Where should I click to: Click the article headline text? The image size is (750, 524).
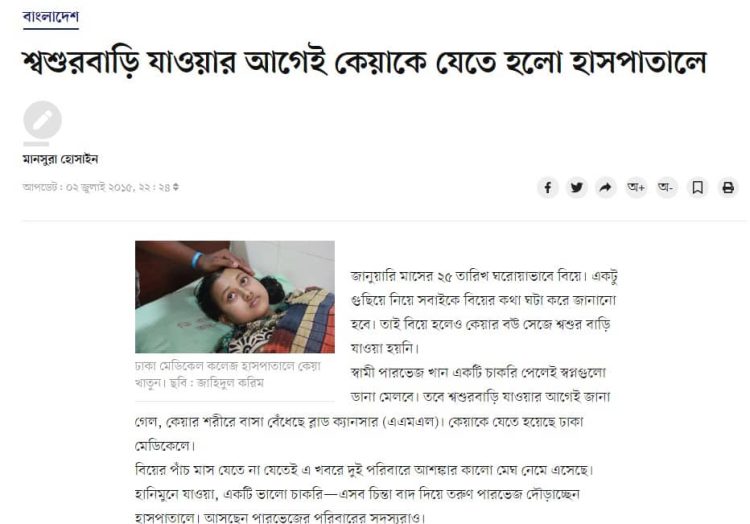(x=364, y=63)
